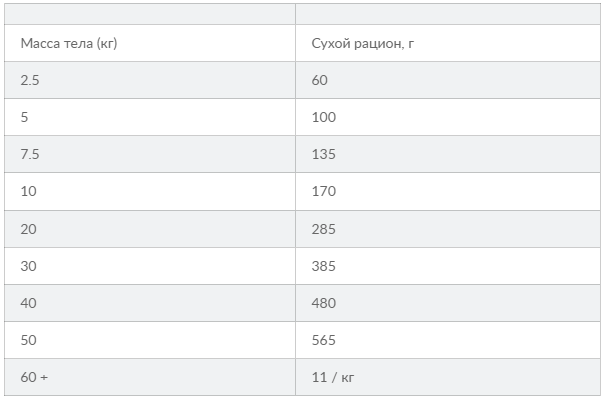Click the 30 kg body mass cell
Viewport: 603px width, 398px height.
pos(150,266)
